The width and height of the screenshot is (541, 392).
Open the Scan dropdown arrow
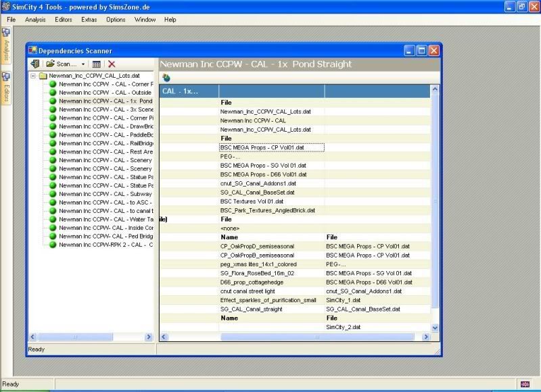(x=83, y=64)
